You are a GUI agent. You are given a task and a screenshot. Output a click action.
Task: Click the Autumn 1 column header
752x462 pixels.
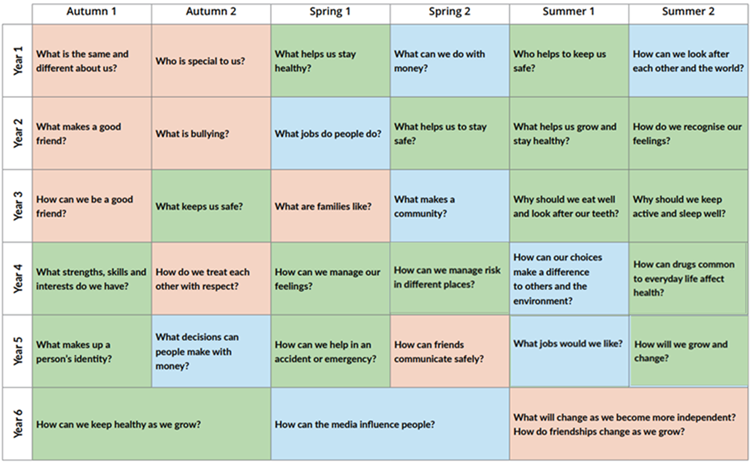[x=92, y=12]
